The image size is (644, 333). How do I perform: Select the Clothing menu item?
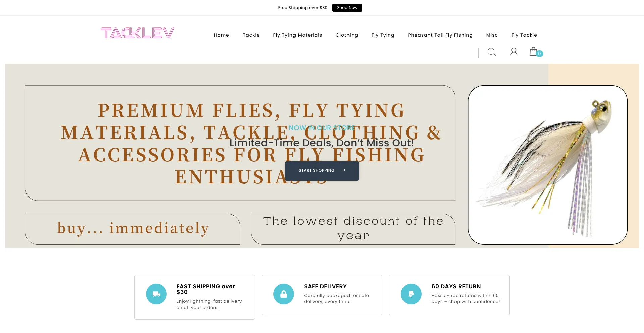coord(347,35)
